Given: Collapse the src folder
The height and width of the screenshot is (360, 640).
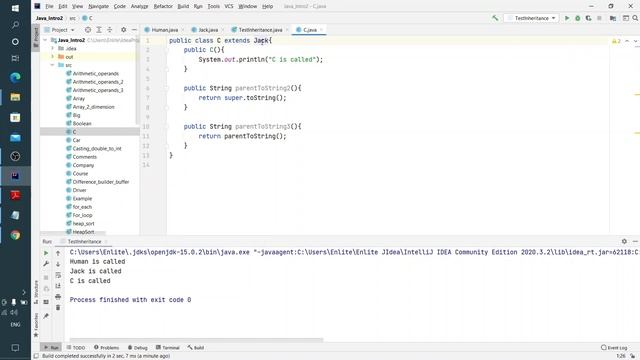Looking at the screenshot, I should pos(52,65).
